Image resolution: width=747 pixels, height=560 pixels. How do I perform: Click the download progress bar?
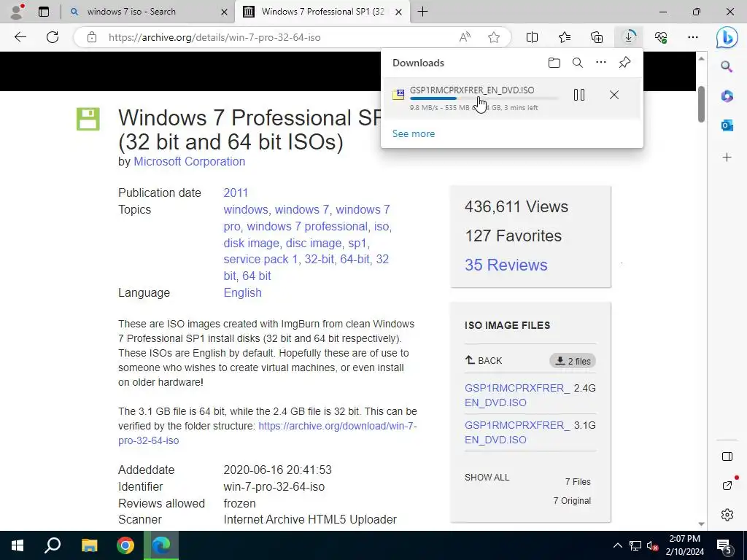[x=484, y=98]
